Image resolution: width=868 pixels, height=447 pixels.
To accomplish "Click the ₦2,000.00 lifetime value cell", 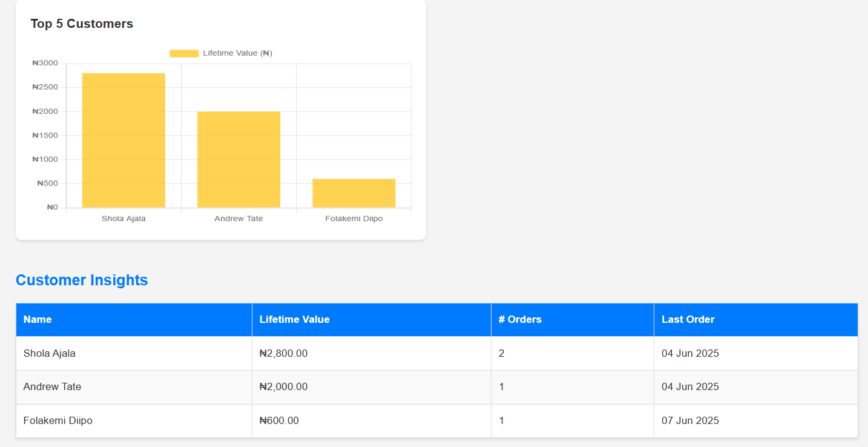I will pos(283,386).
